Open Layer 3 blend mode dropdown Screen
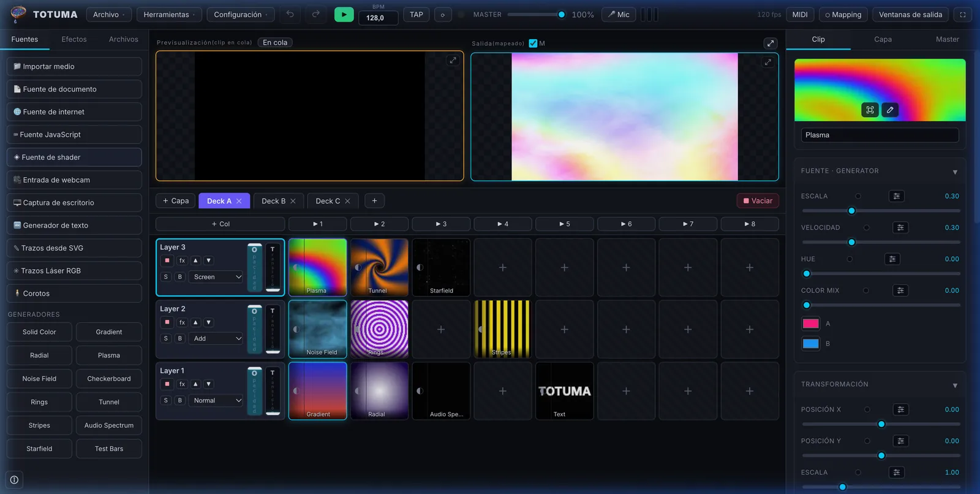Screen dimensions: 980x494 click(x=216, y=277)
